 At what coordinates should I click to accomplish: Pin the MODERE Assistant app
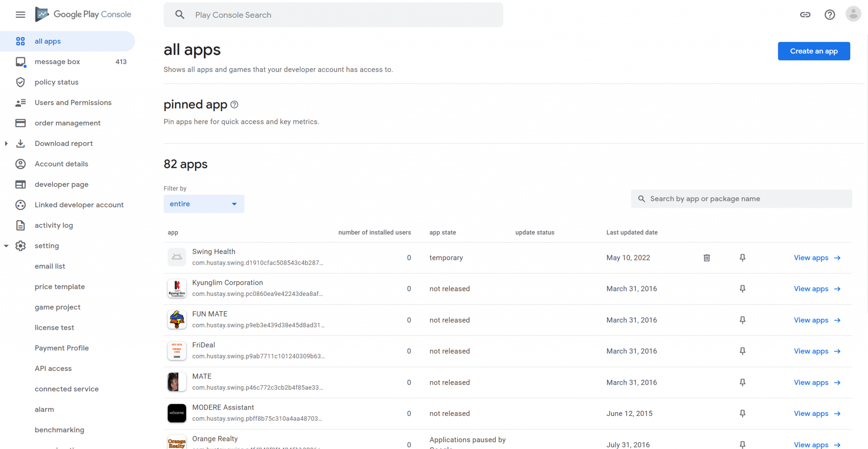tap(742, 413)
